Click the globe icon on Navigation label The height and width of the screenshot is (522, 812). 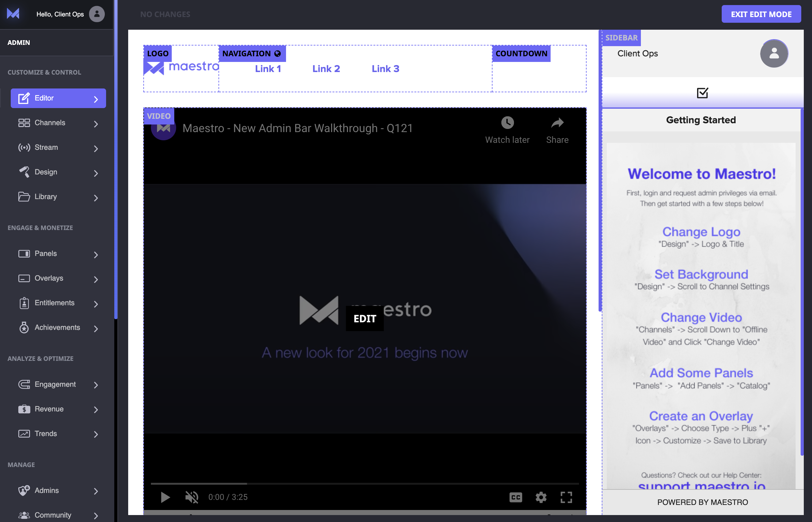[x=277, y=53]
